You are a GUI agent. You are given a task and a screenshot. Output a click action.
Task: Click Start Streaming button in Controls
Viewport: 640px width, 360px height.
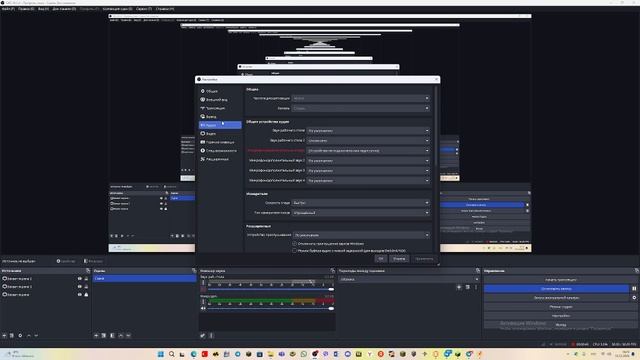coord(561,280)
